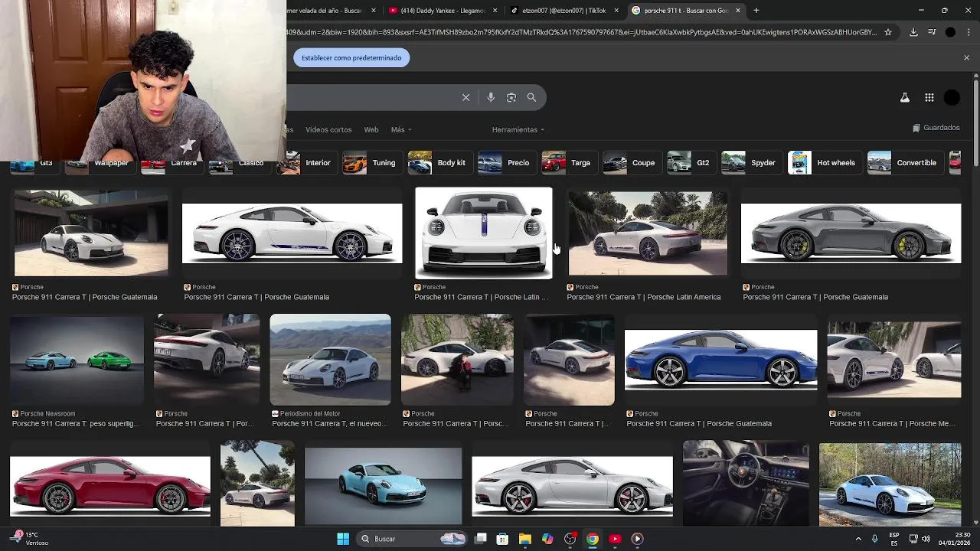Image resolution: width=980 pixels, height=551 pixels.
Task: Select the porsche 911 t Google tab
Action: (686, 11)
